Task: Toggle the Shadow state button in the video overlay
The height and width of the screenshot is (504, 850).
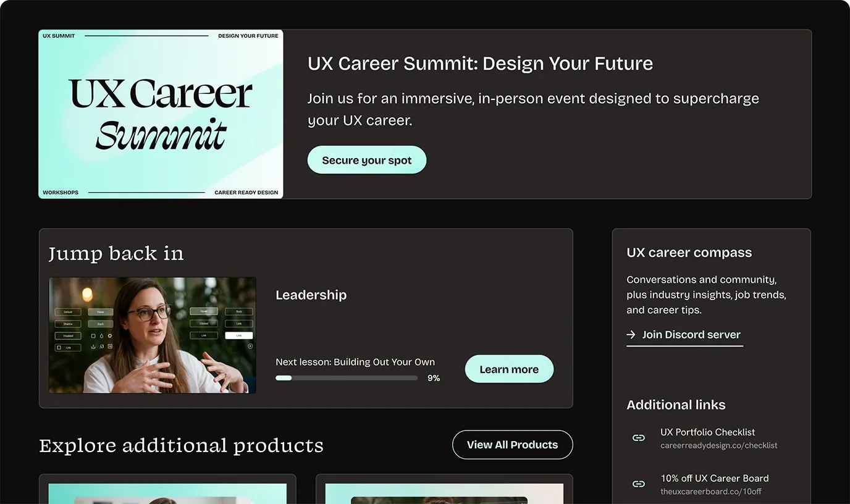Action: pyautogui.click(x=68, y=324)
